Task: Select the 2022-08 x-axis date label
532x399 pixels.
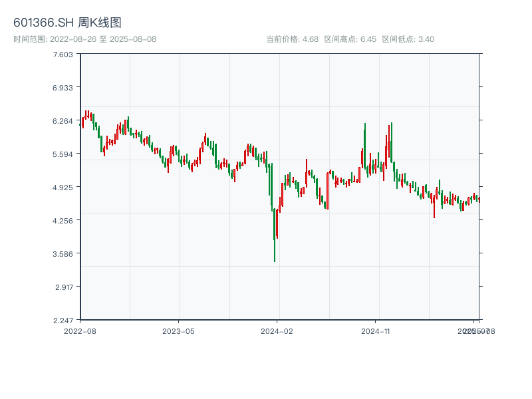Action: [x=80, y=331]
